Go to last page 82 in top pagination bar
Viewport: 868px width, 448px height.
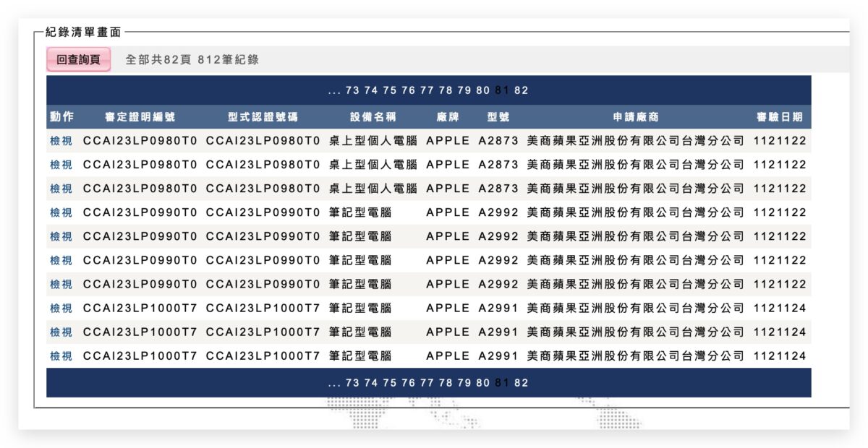[521, 90]
